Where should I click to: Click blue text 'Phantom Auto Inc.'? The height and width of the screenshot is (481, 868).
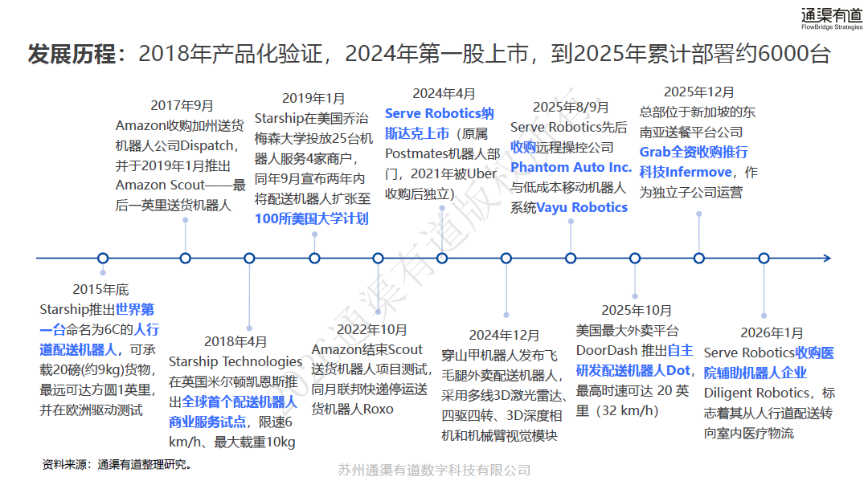click(571, 167)
